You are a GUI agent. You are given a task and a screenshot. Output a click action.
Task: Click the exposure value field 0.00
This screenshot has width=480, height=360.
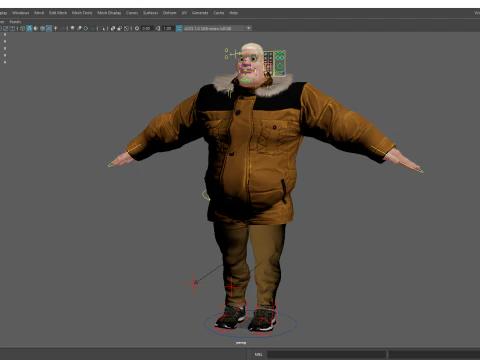pyautogui.click(x=146, y=28)
